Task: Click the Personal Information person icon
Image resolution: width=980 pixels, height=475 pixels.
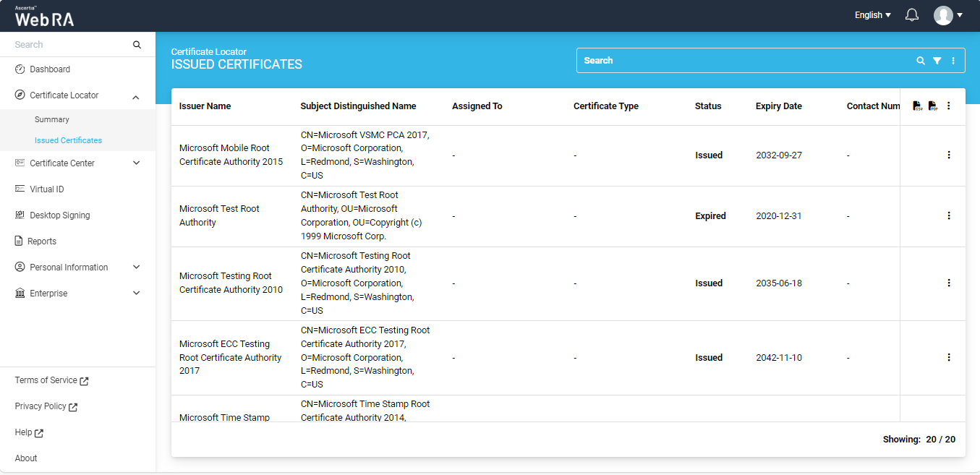Action: [20, 268]
